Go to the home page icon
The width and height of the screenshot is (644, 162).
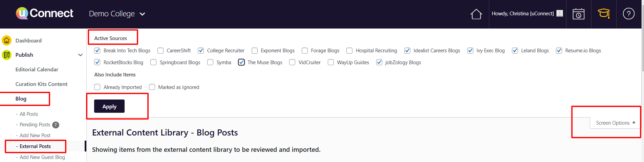coord(476,14)
